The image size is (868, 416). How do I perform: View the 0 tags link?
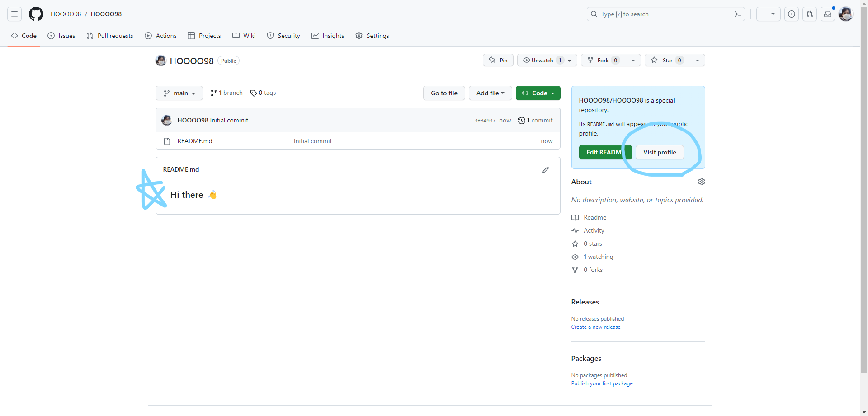263,93
